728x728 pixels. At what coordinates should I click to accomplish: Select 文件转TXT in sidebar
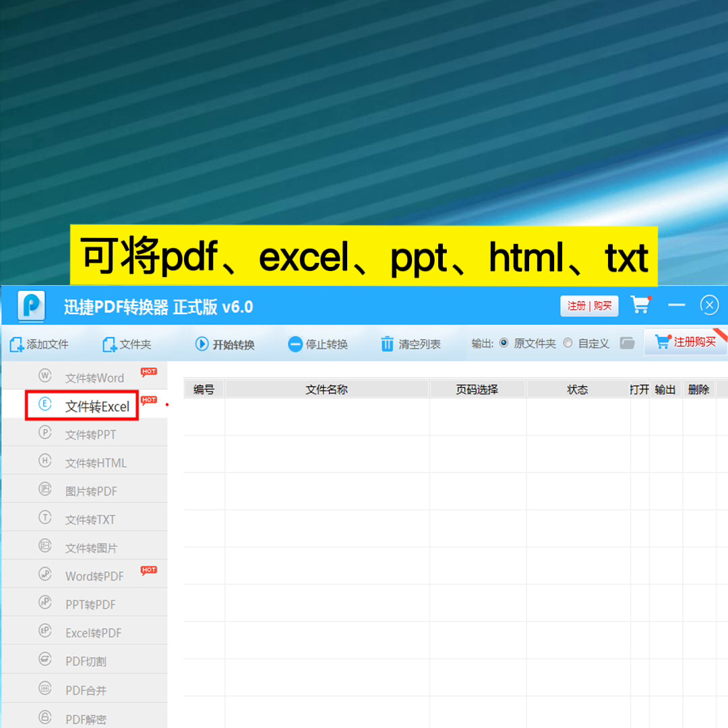point(84,518)
